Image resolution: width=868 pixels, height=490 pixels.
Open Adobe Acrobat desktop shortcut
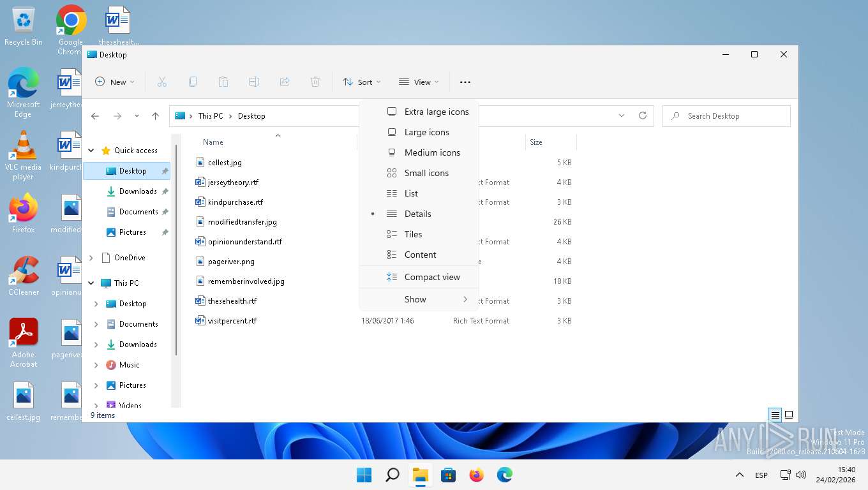click(24, 343)
